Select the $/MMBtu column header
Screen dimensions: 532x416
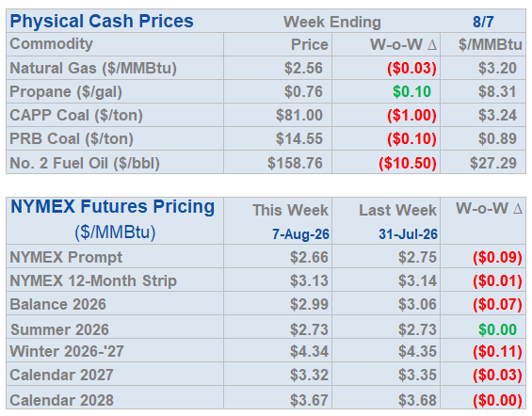pos(490,45)
